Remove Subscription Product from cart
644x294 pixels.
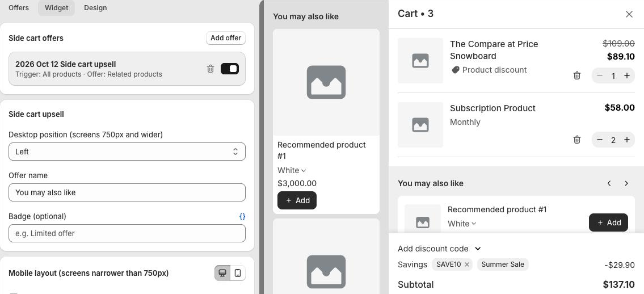point(577,140)
